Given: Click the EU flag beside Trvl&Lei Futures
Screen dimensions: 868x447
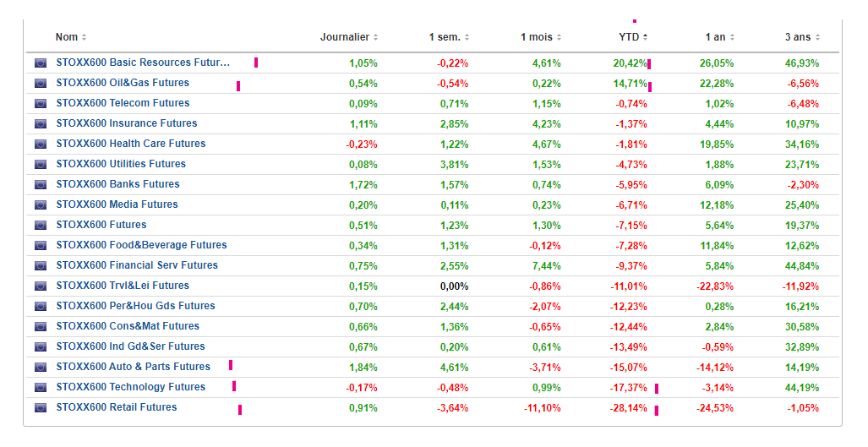Looking at the screenshot, I should coord(41,286).
